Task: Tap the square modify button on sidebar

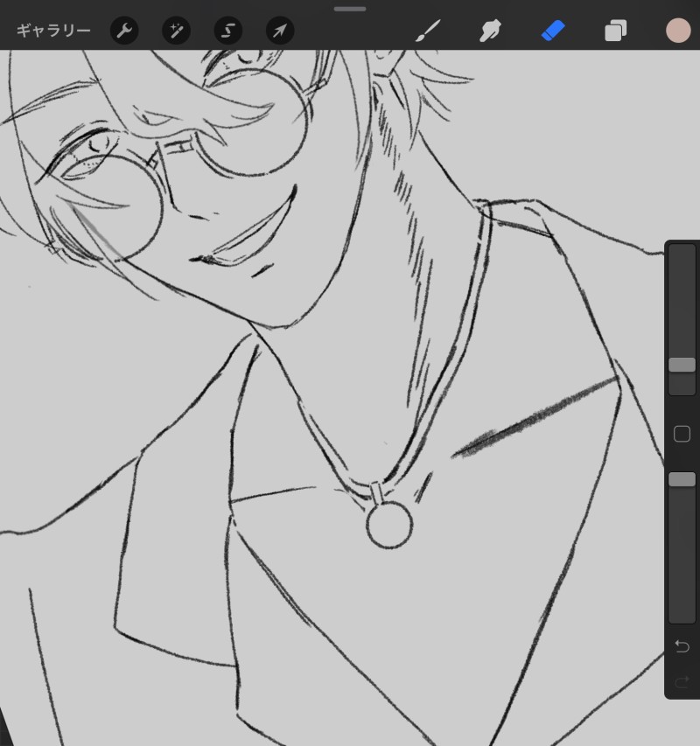Action: 682,434
